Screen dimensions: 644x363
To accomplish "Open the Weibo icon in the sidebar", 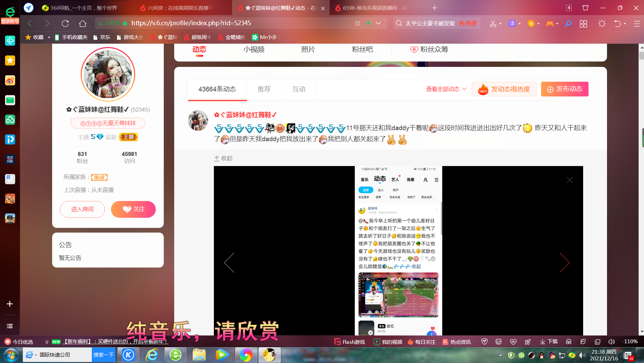I will (10, 80).
